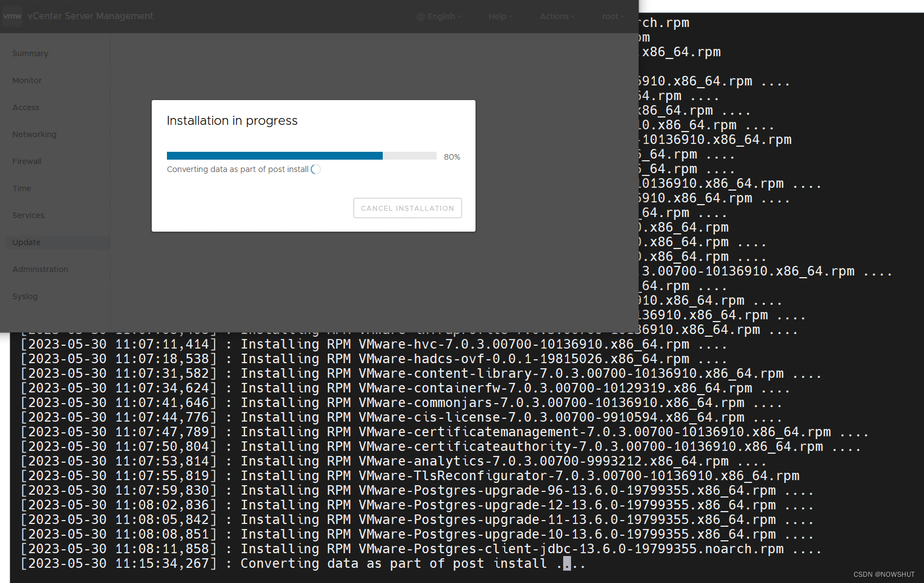Click the terminal block cursor
924x583 pixels.
(x=567, y=563)
